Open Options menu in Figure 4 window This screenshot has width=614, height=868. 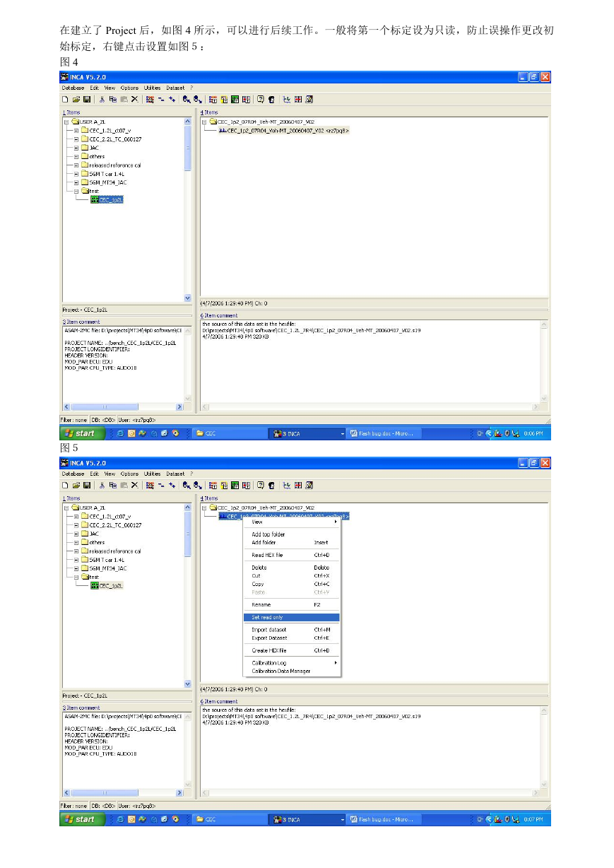point(129,88)
